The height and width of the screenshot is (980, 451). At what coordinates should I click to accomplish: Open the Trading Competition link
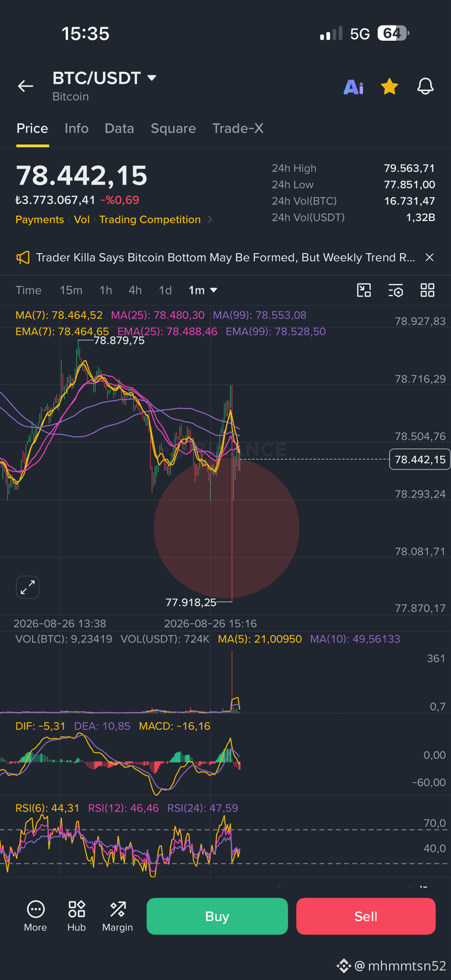pos(150,219)
